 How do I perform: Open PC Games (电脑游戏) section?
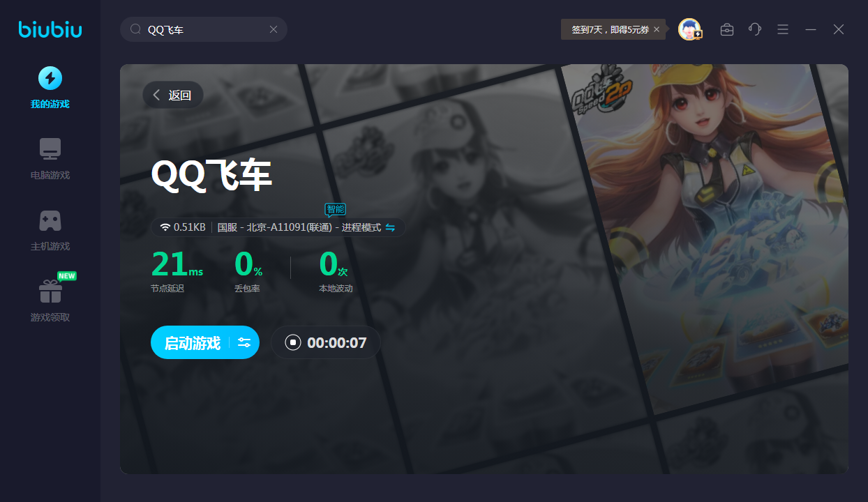[x=50, y=158]
